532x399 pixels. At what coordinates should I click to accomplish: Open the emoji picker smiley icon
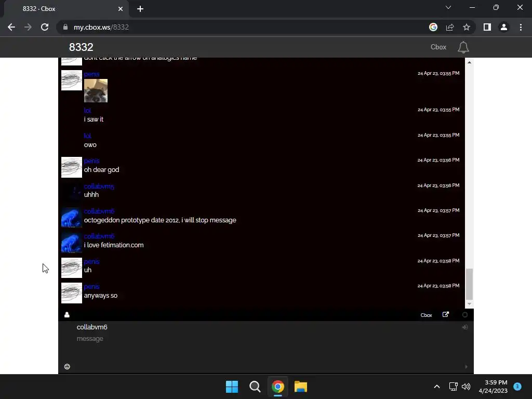click(67, 366)
